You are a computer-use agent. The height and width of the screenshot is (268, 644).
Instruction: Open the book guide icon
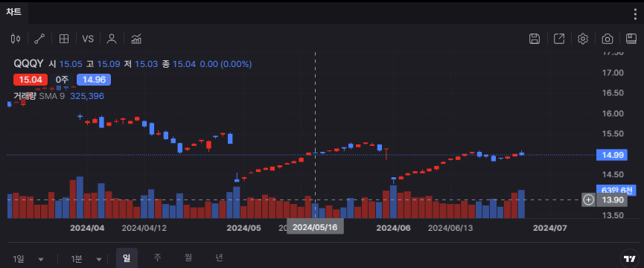coord(631,39)
